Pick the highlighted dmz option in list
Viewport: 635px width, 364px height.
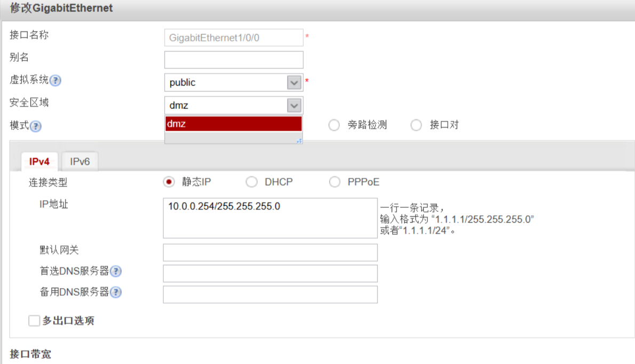tap(234, 124)
